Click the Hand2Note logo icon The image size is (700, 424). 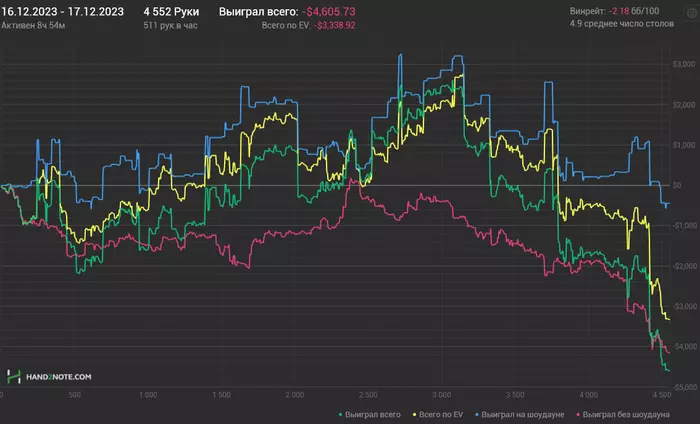click(13, 377)
